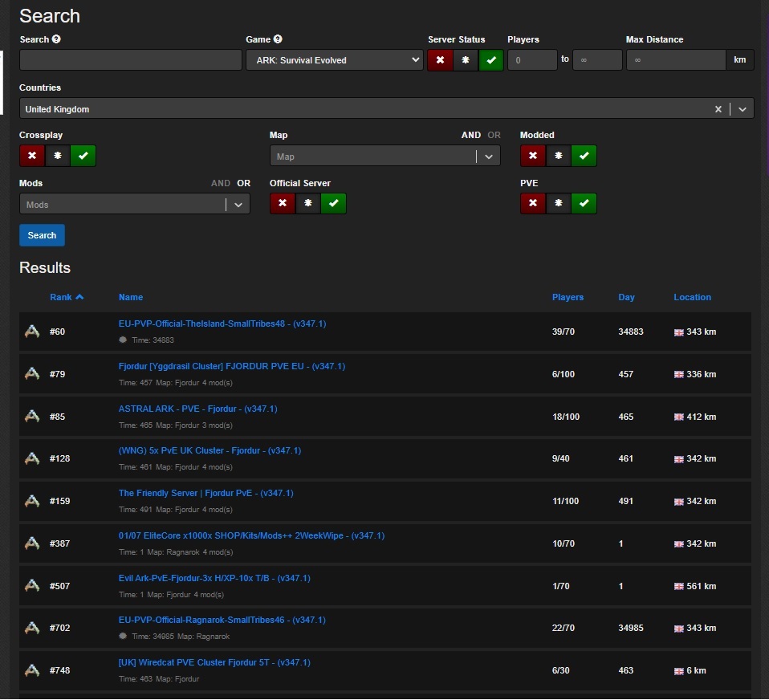Click the maximum Players input field
The width and height of the screenshot is (769, 700).
click(597, 60)
